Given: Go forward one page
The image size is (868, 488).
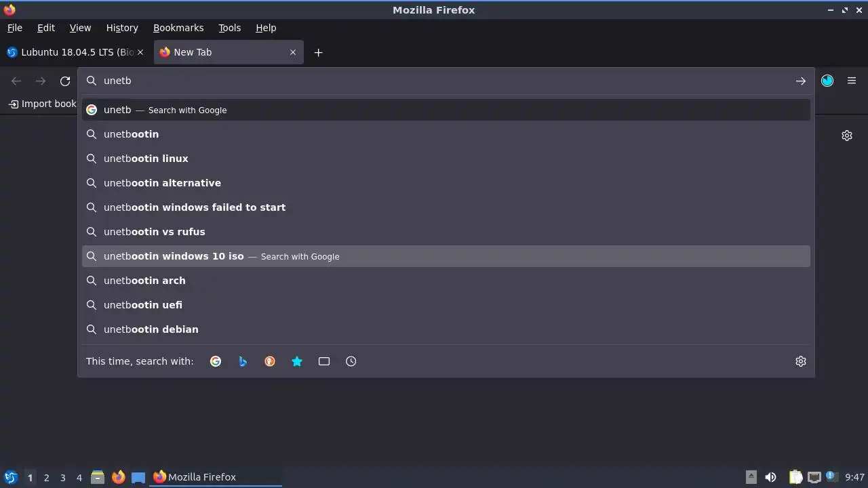Looking at the screenshot, I should (41, 81).
